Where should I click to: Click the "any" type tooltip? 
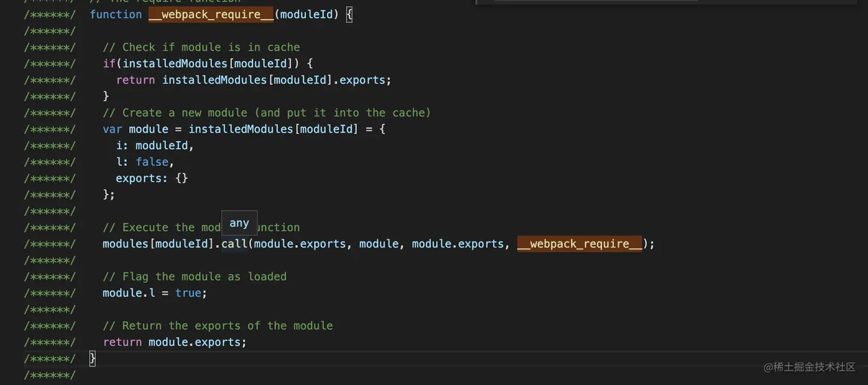[239, 223]
